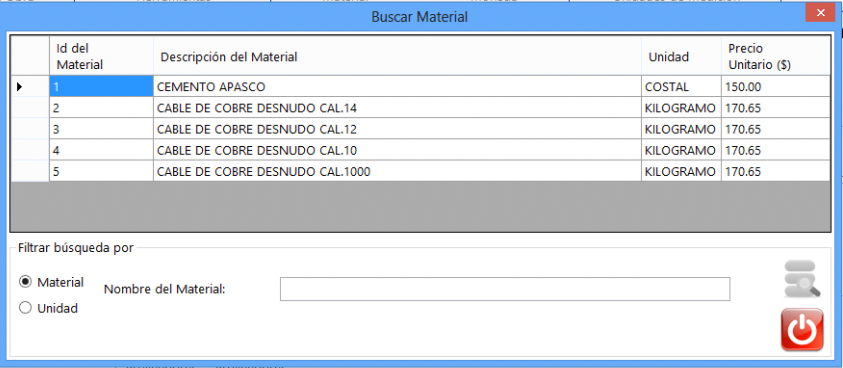This screenshot has height=368, width=843.
Task: Click the Nombre del Material text field
Action: click(x=505, y=289)
